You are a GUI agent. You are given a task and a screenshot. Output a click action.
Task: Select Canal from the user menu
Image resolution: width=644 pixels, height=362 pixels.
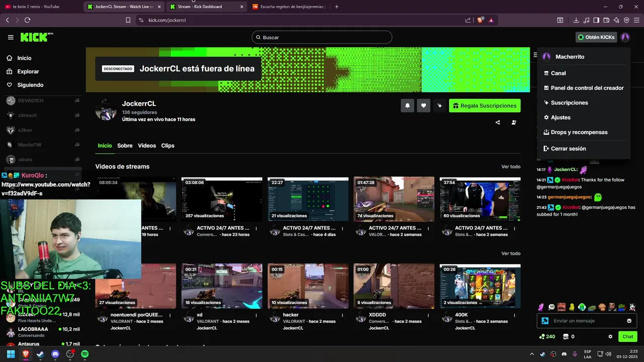coord(583,73)
